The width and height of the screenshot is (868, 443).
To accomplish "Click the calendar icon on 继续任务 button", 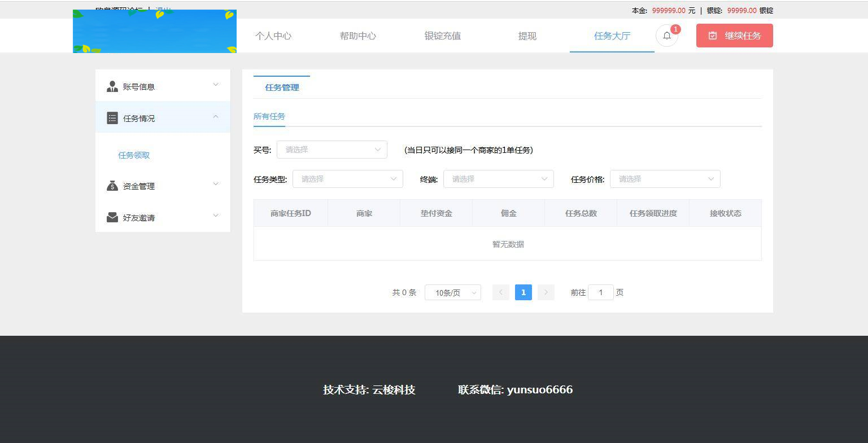I will (x=712, y=35).
